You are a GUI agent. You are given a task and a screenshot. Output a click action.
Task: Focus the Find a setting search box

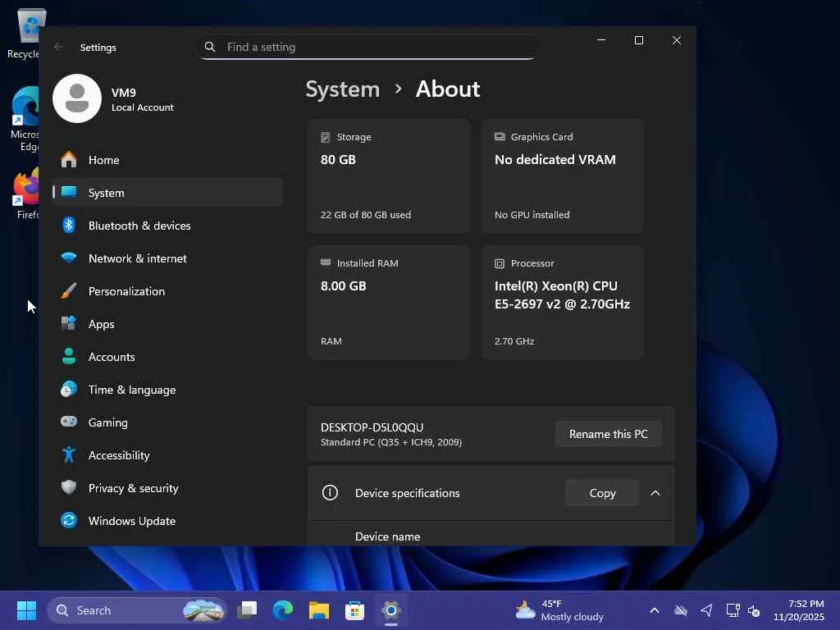coord(369,47)
